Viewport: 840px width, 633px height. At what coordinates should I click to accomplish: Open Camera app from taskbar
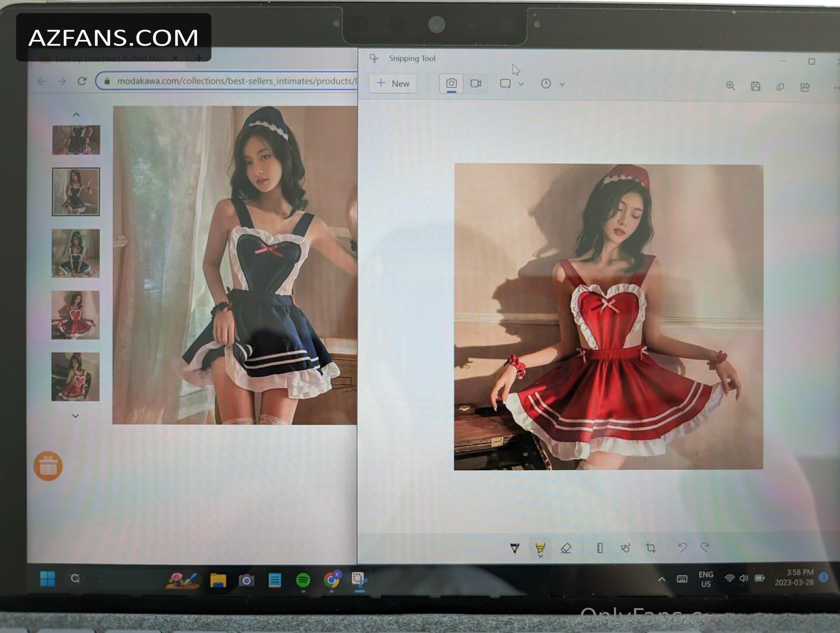tap(246, 580)
